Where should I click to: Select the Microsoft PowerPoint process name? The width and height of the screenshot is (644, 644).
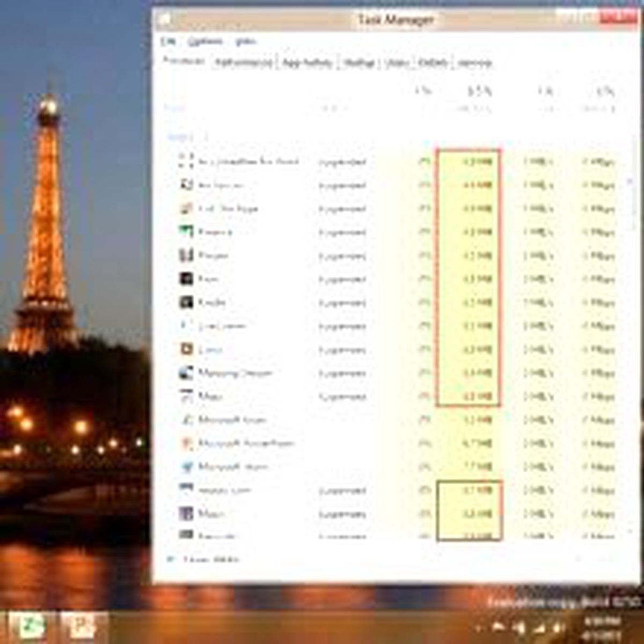(246, 443)
